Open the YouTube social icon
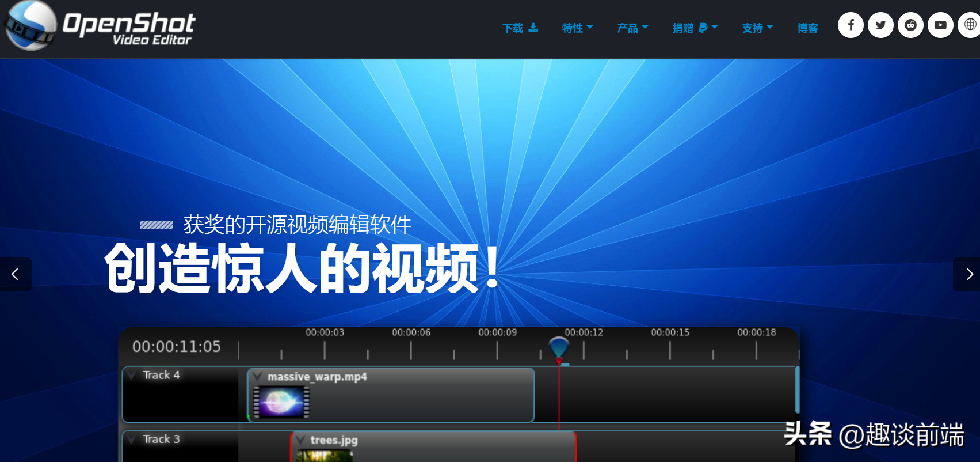Image resolution: width=980 pixels, height=462 pixels. (x=940, y=25)
